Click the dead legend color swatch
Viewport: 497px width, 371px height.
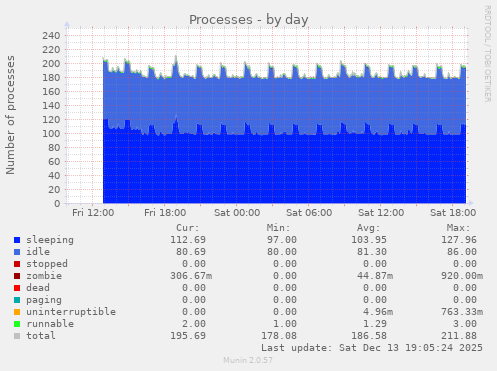(17, 288)
